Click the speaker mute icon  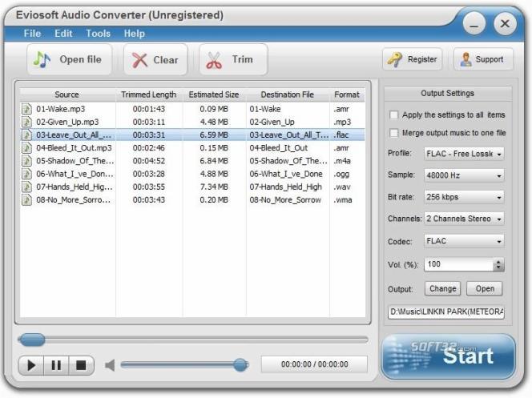(x=110, y=365)
